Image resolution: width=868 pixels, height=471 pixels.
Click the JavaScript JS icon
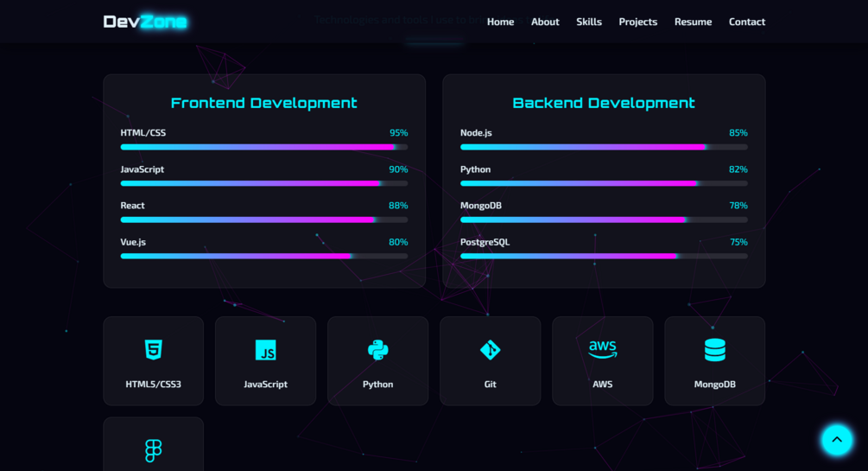tap(266, 350)
